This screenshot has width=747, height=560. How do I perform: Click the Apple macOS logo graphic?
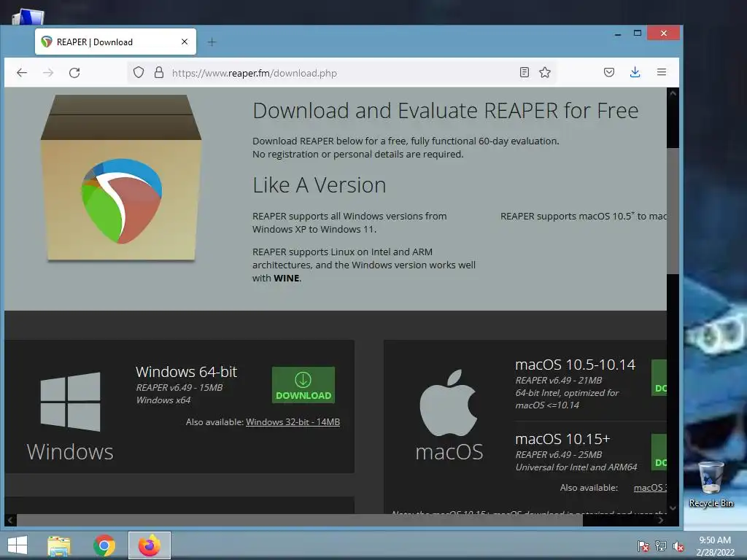pos(449,402)
